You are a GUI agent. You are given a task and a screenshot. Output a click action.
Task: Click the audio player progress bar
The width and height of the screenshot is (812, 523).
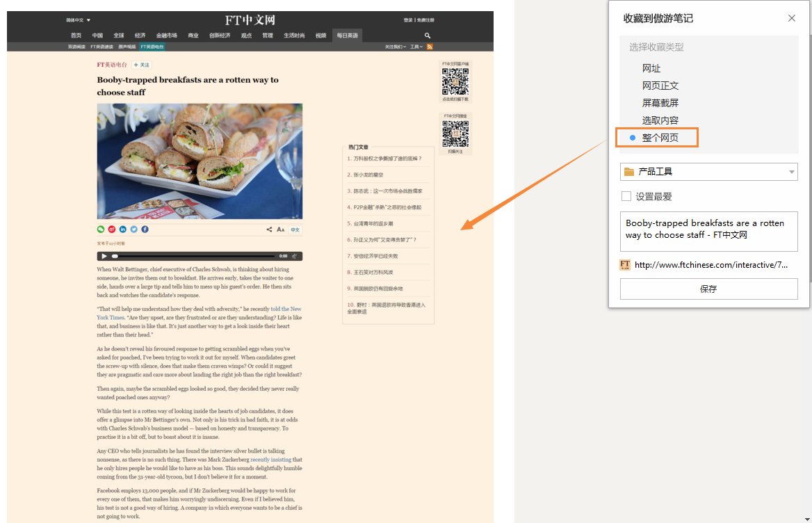tap(195, 256)
